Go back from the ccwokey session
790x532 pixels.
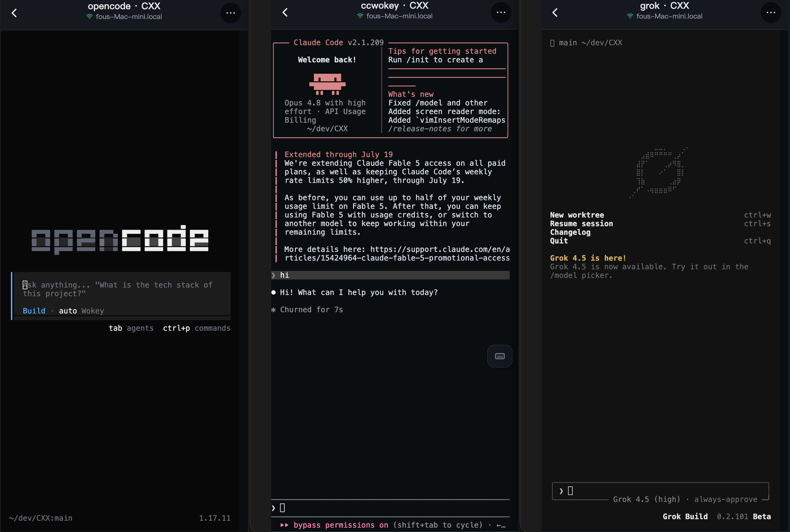(x=285, y=13)
